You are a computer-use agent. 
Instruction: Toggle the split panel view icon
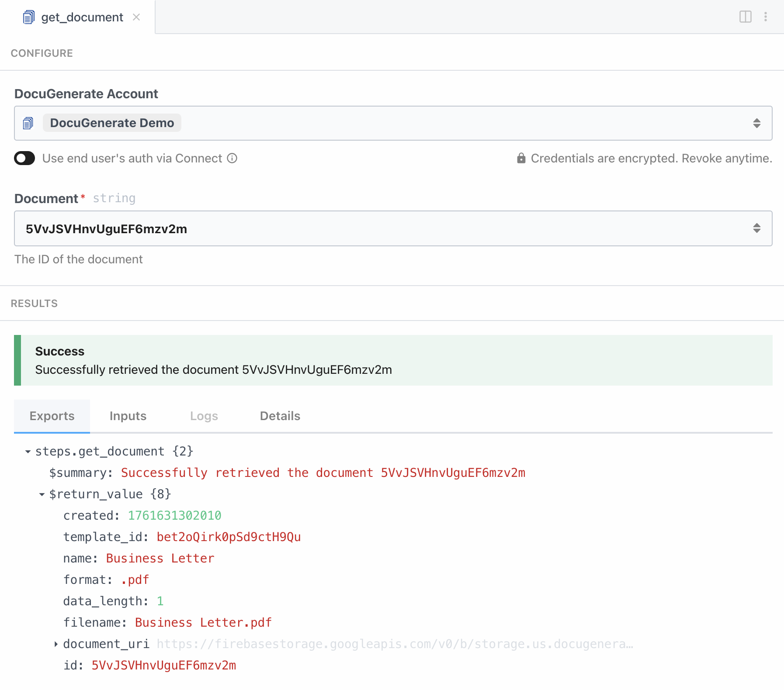tap(745, 17)
